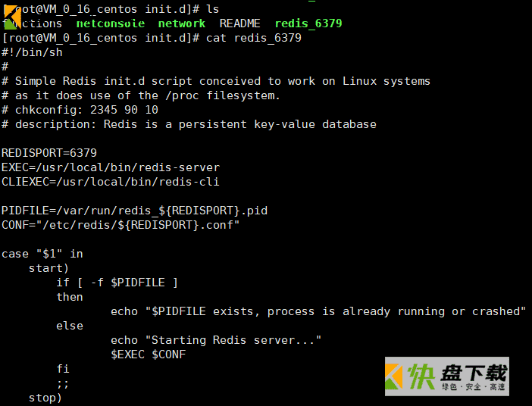The height and width of the screenshot is (406, 532).
Task: Click the PIDFILE variable definition line
Action: (134, 211)
